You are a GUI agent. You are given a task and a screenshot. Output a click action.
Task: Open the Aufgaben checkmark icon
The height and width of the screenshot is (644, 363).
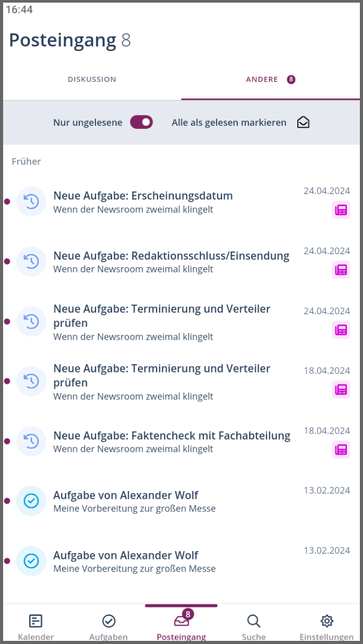point(108,621)
